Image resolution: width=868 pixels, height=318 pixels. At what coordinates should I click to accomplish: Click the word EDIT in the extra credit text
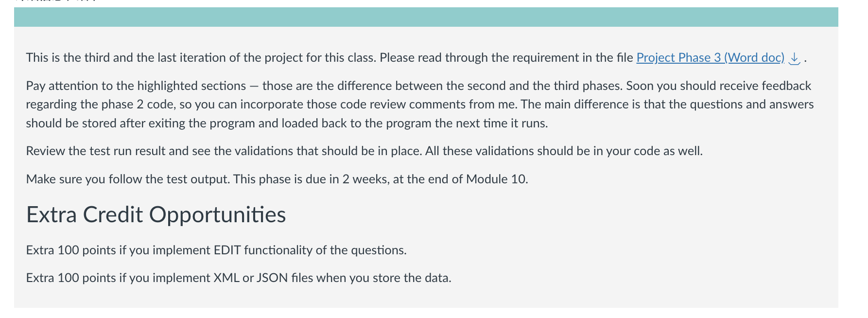coord(227,250)
